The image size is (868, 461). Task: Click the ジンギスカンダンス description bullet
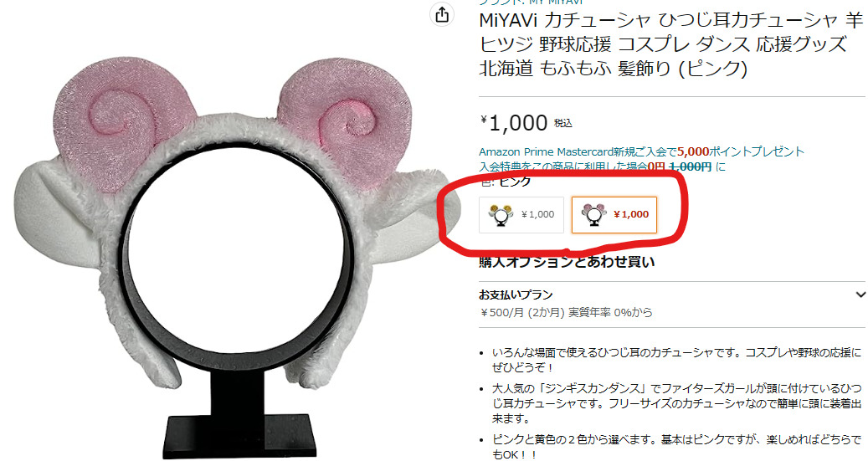(676, 403)
